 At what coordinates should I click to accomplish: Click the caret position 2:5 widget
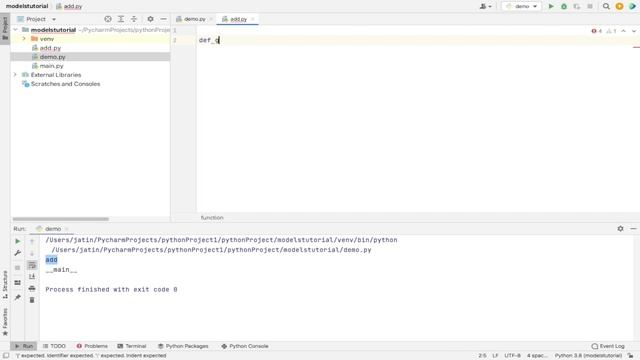coord(482,356)
